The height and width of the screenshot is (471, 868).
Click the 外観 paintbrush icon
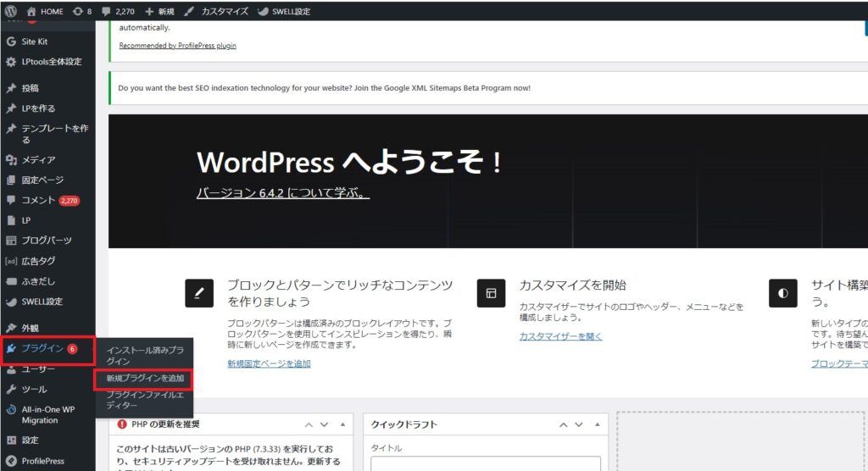[11, 328]
